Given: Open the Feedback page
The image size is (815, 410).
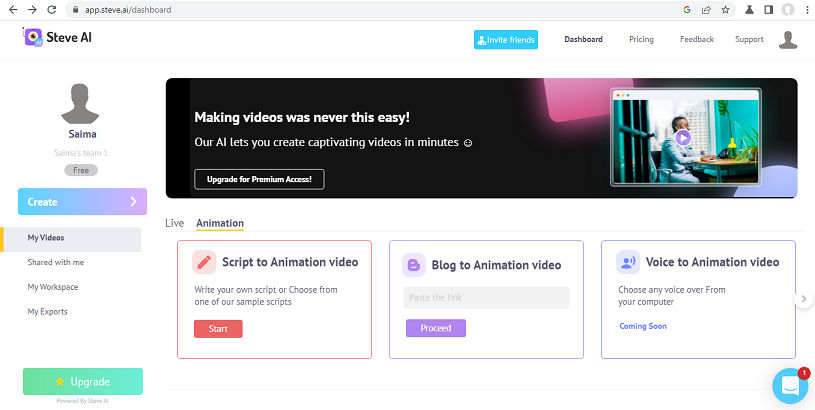Looking at the screenshot, I should tap(696, 39).
